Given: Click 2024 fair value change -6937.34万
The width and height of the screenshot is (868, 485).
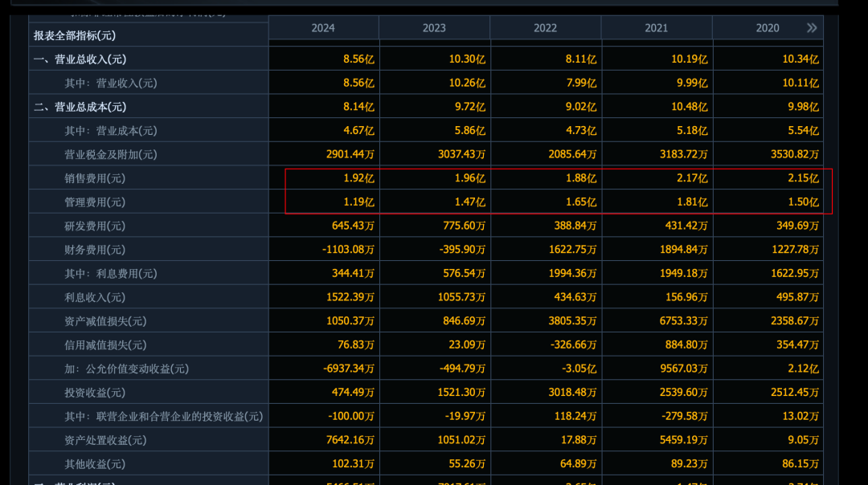Looking at the screenshot, I should click(x=349, y=369).
